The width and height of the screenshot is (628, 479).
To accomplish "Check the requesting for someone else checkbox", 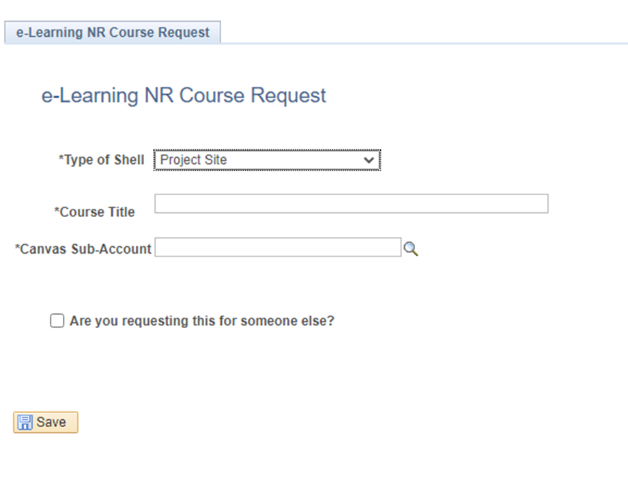I will pyautogui.click(x=57, y=321).
